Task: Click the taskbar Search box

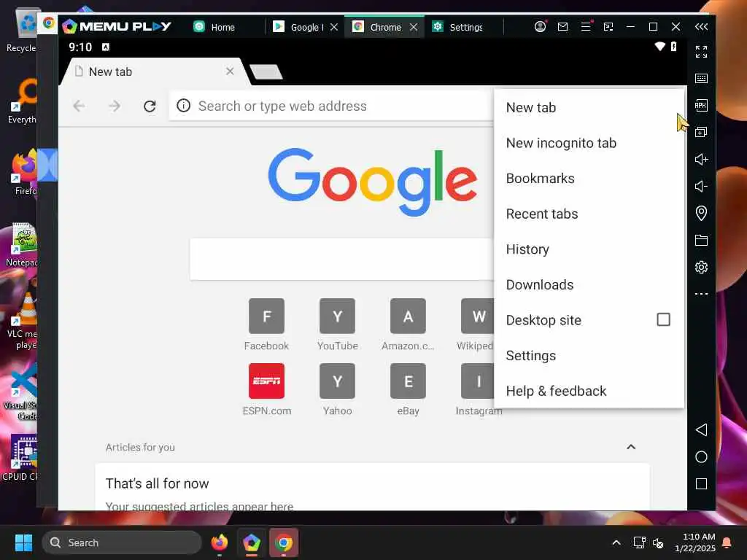Action: (x=122, y=542)
